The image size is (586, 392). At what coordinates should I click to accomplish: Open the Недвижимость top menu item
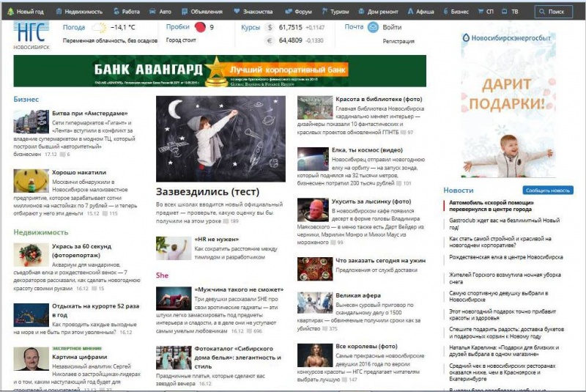(x=78, y=12)
